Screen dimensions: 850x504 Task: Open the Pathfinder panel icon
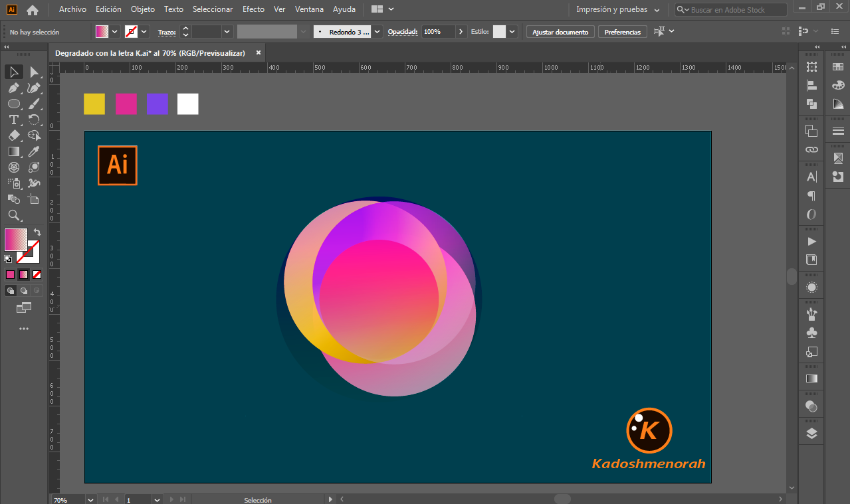click(811, 104)
